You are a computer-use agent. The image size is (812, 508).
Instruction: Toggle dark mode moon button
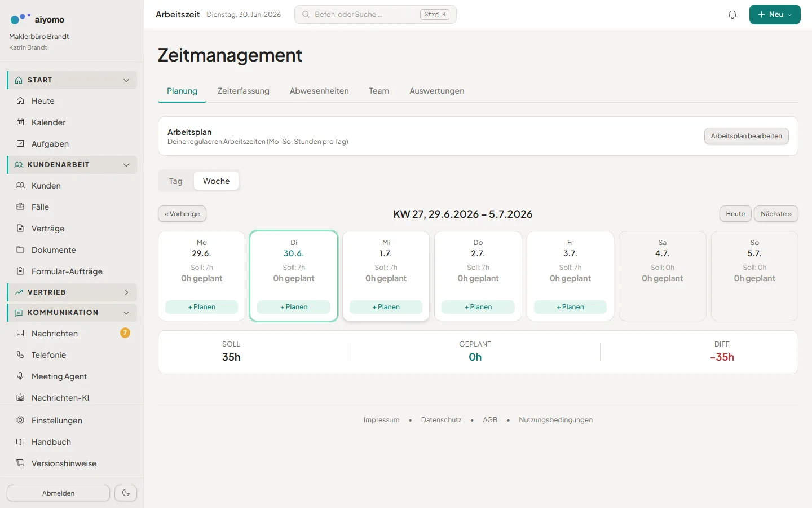[x=126, y=493]
